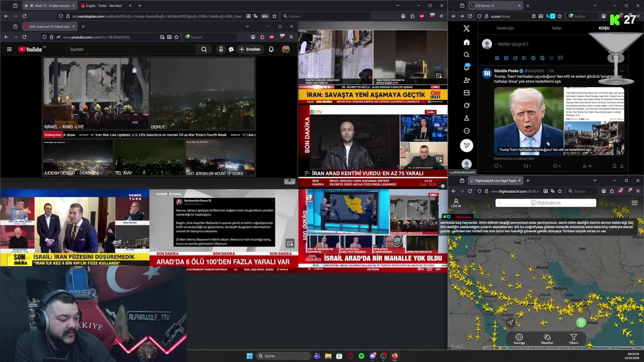Open X More circle icon in sidebar
Viewport: 644px width, 362px height.
(466, 131)
